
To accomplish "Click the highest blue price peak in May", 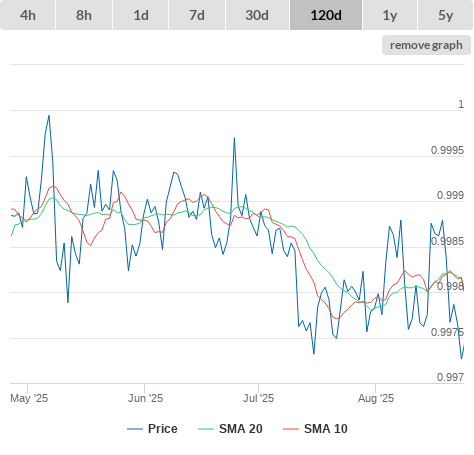I will tap(49, 116).
